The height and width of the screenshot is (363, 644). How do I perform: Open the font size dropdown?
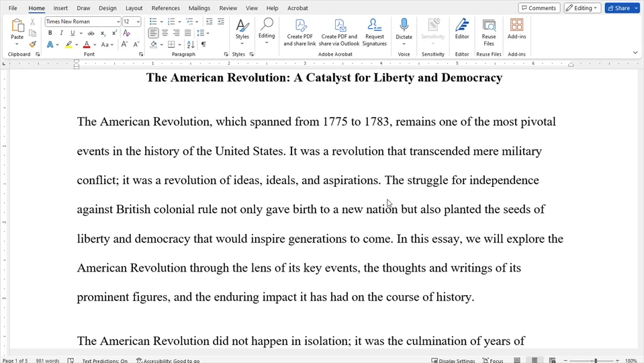click(138, 22)
